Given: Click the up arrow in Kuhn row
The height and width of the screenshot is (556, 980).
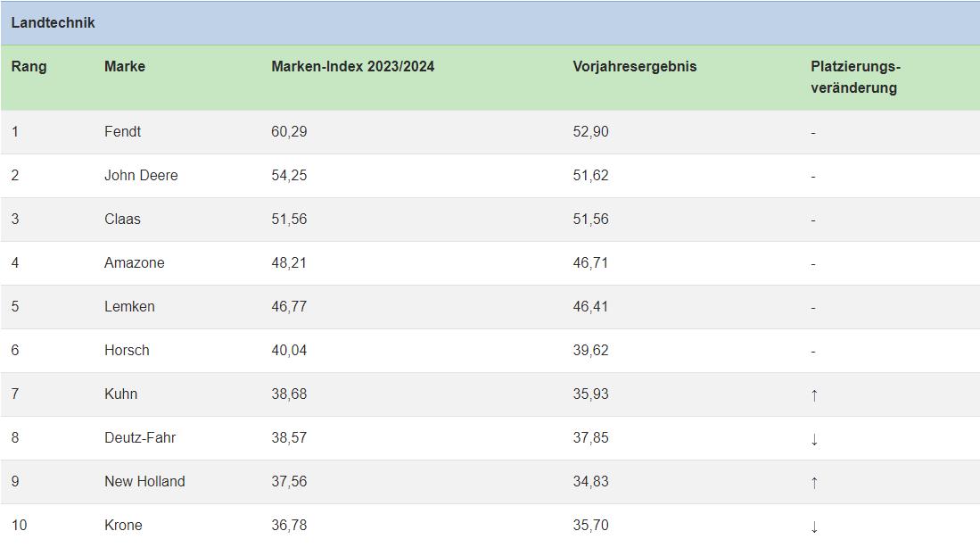Looking at the screenshot, I should pos(814,394).
